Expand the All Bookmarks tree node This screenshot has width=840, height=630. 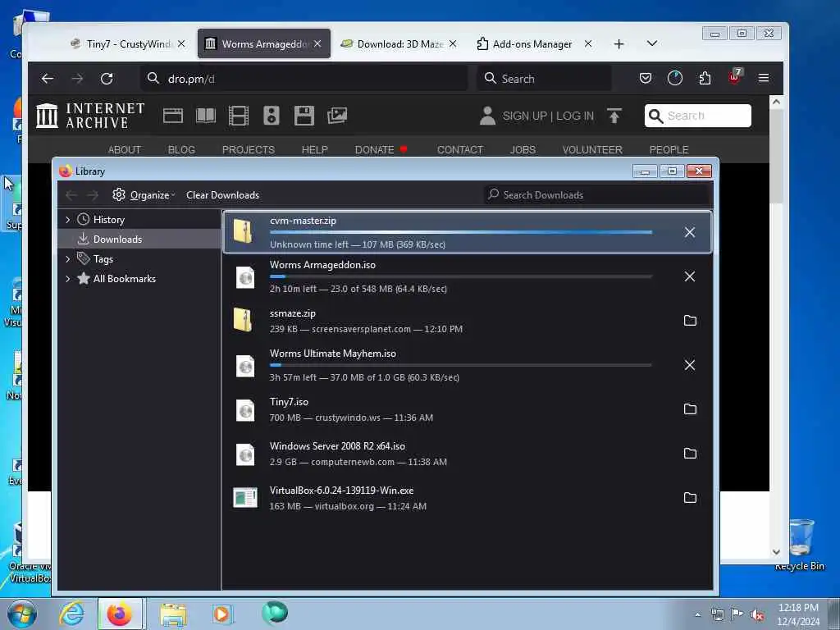point(67,279)
